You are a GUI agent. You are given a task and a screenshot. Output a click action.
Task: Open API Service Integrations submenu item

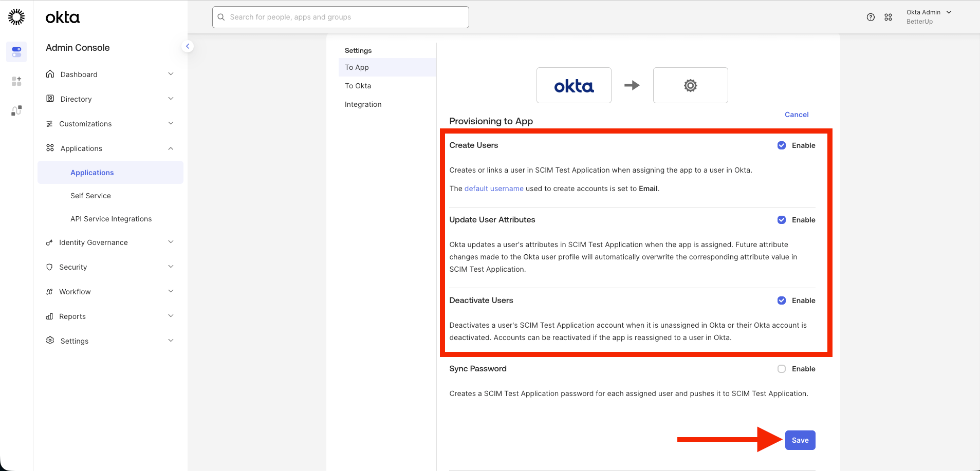tap(110, 219)
